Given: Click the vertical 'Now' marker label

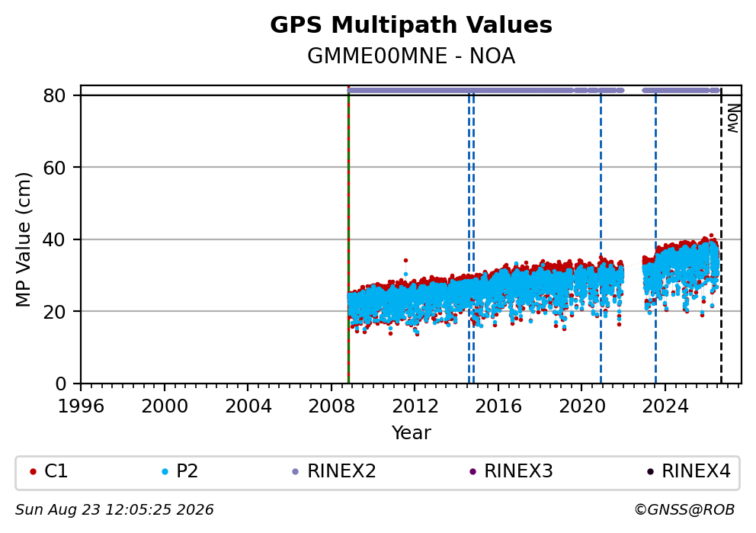Looking at the screenshot, I should point(733,118).
